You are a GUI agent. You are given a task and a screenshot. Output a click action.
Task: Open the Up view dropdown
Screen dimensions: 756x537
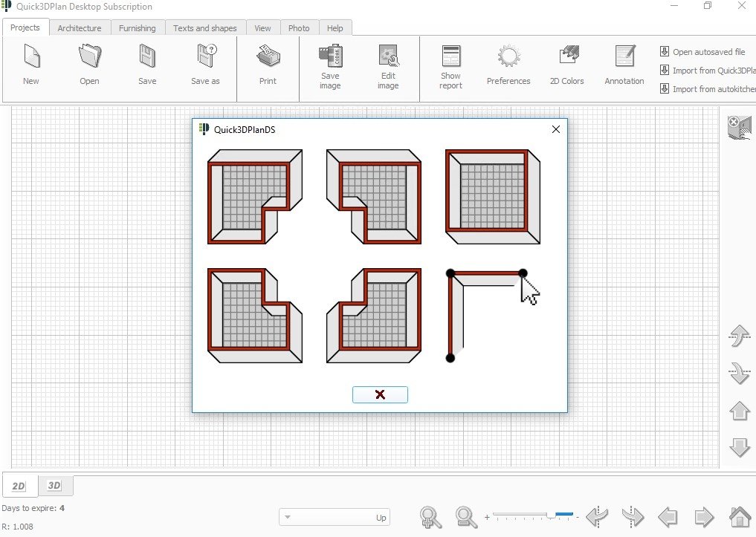tap(334, 517)
